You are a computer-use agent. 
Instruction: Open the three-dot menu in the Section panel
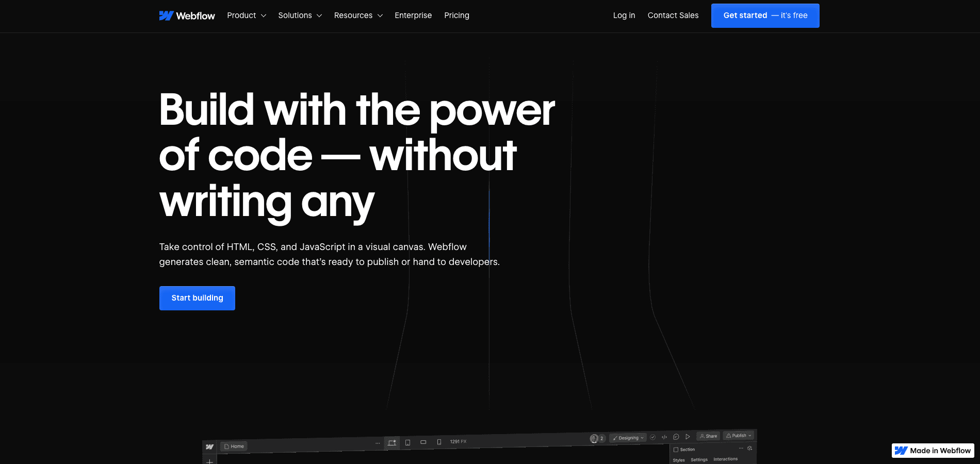[741, 449]
